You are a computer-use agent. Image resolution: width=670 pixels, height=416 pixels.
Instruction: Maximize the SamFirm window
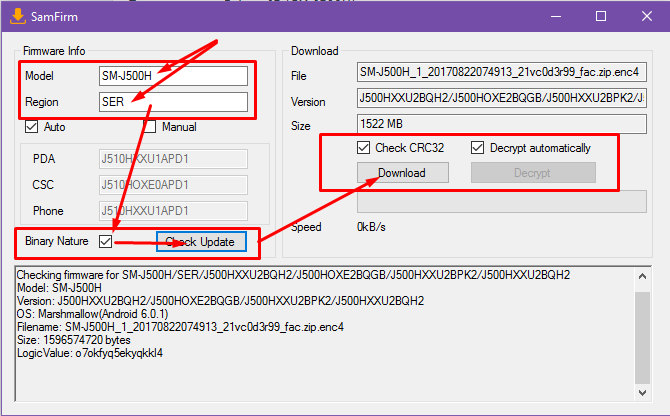(601, 16)
